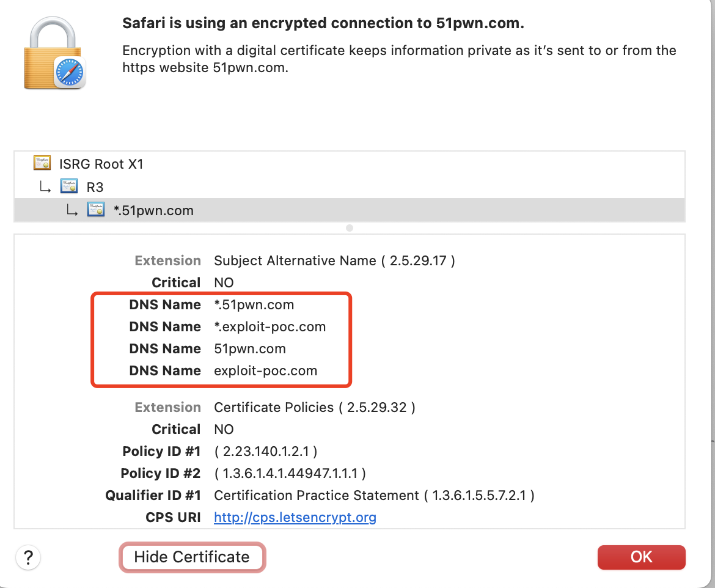Click the Policy ID #2 value
The image size is (715, 588).
(290, 473)
